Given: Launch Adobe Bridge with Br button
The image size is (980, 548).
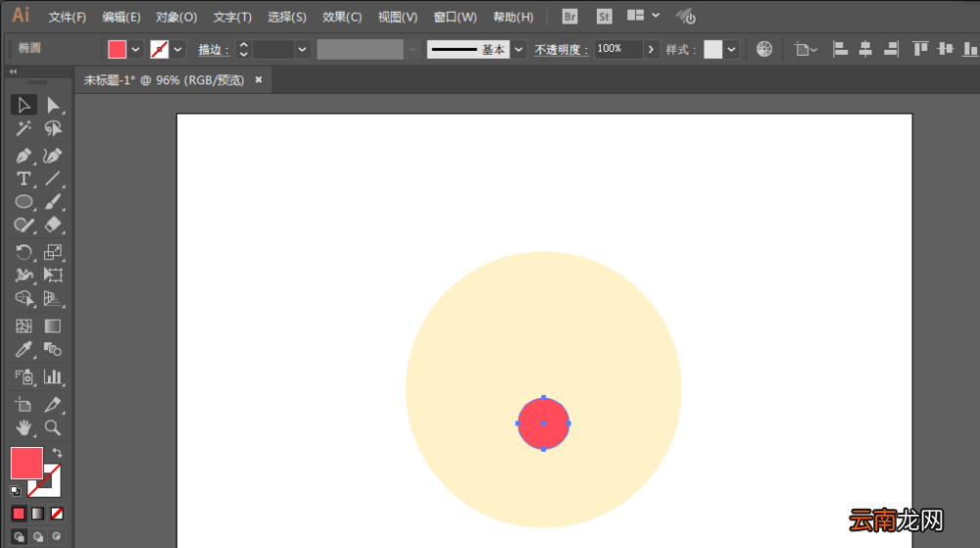Looking at the screenshot, I should point(570,17).
